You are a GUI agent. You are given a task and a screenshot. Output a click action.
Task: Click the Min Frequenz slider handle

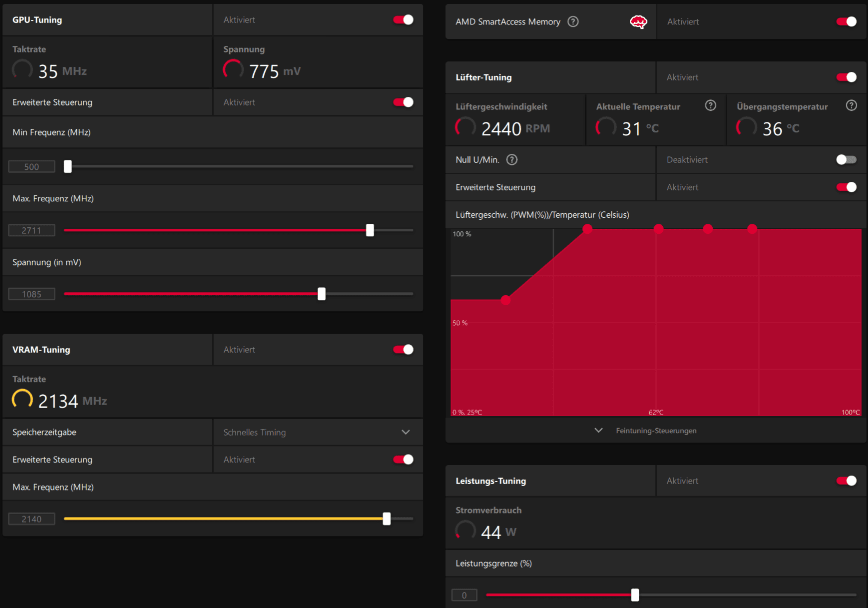coord(68,166)
